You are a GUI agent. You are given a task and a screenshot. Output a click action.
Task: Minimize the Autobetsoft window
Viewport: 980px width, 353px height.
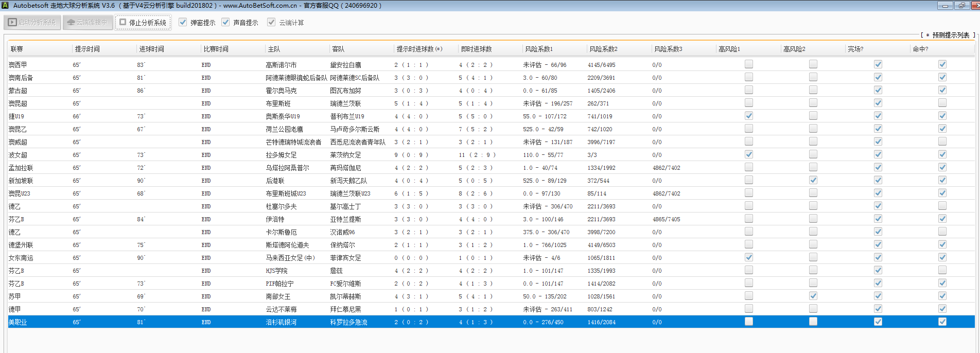(944, 6)
